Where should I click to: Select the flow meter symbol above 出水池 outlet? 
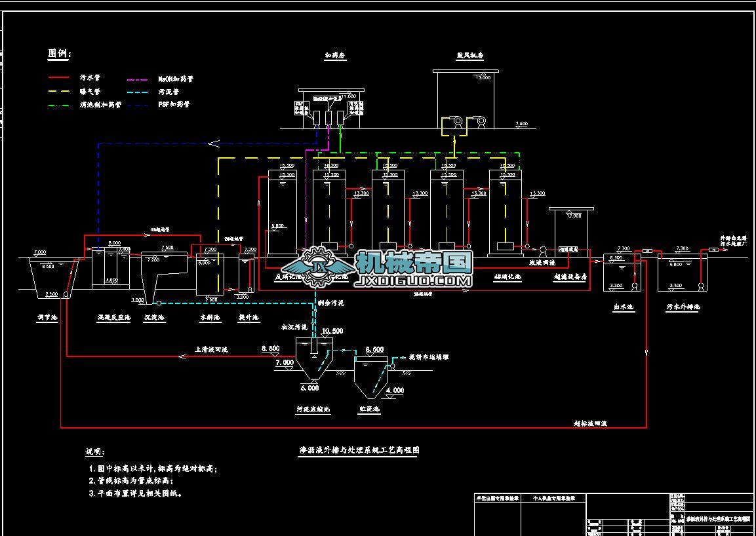click(647, 250)
